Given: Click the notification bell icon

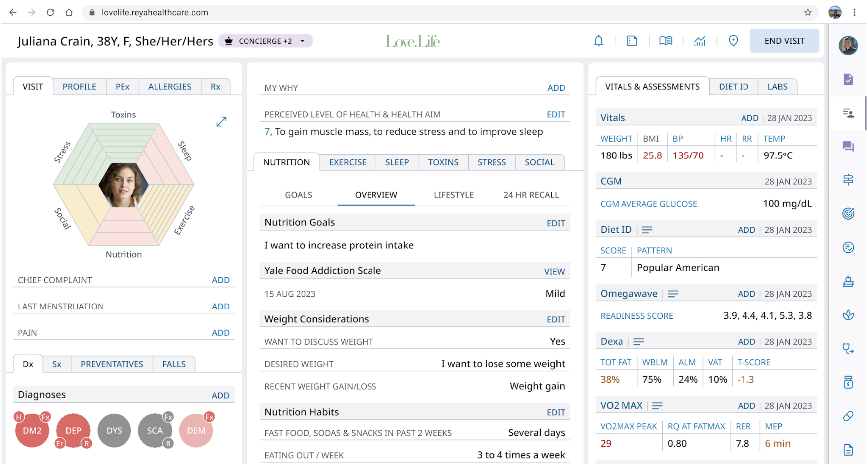Looking at the screenshot, I should [x=598, y=41].
